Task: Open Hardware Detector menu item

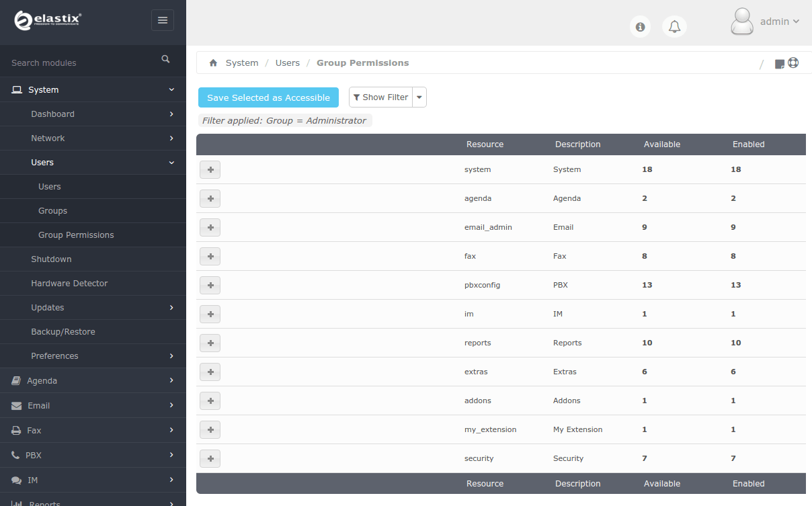Action: [69, 284]
